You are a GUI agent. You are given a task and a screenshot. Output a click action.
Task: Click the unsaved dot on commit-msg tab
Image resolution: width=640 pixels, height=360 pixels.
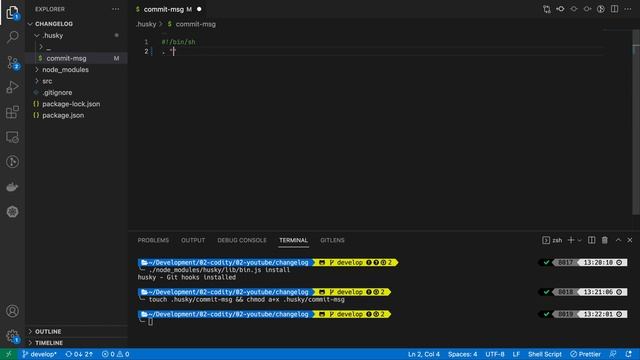click(199, 9)
